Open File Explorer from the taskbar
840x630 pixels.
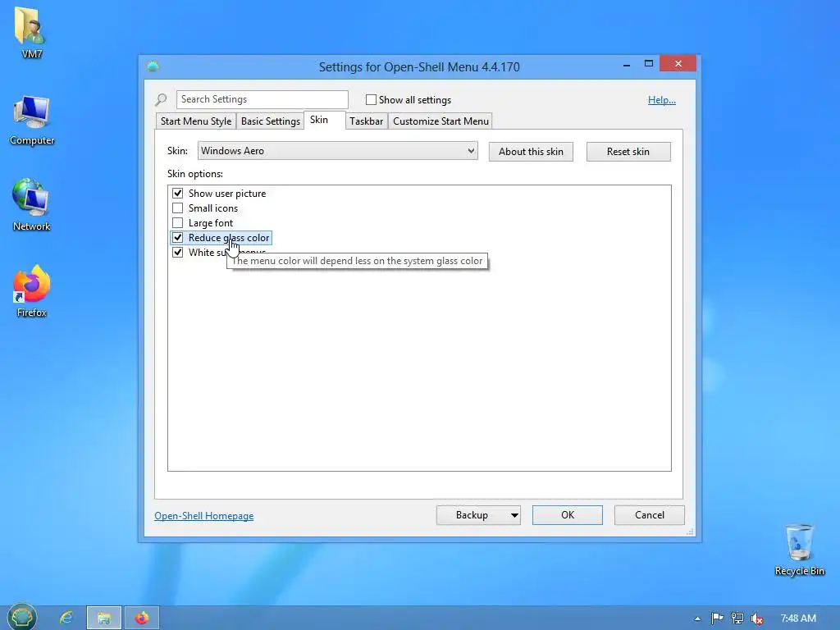pos(104,618)
